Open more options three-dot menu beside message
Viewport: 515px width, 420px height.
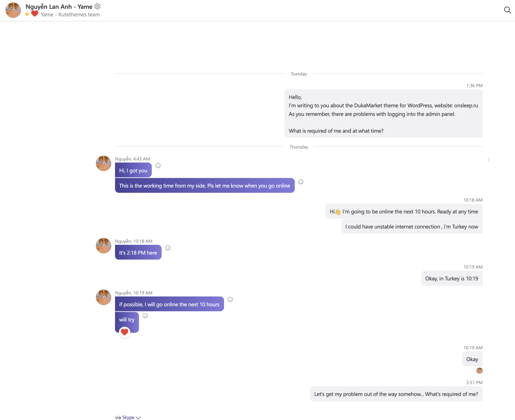click(489, 160)
